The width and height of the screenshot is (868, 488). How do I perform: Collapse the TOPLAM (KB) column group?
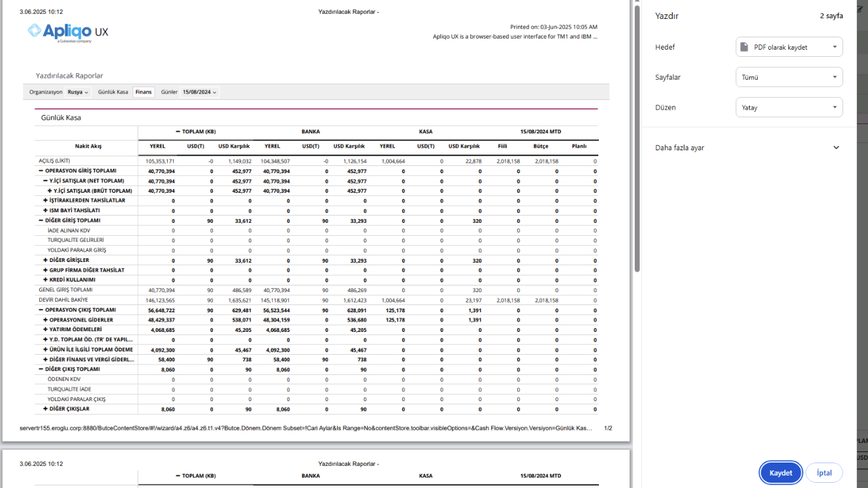(x=178, y=131)
